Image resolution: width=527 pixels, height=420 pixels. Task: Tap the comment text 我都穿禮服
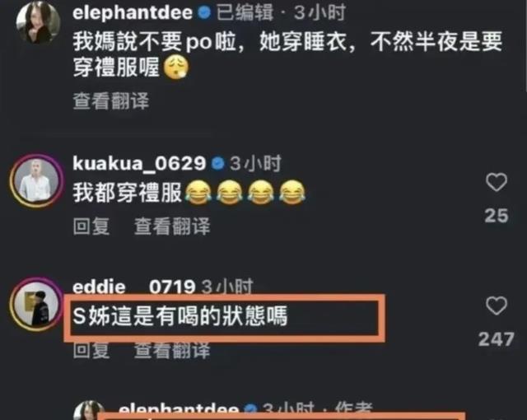tap(127, 193)
